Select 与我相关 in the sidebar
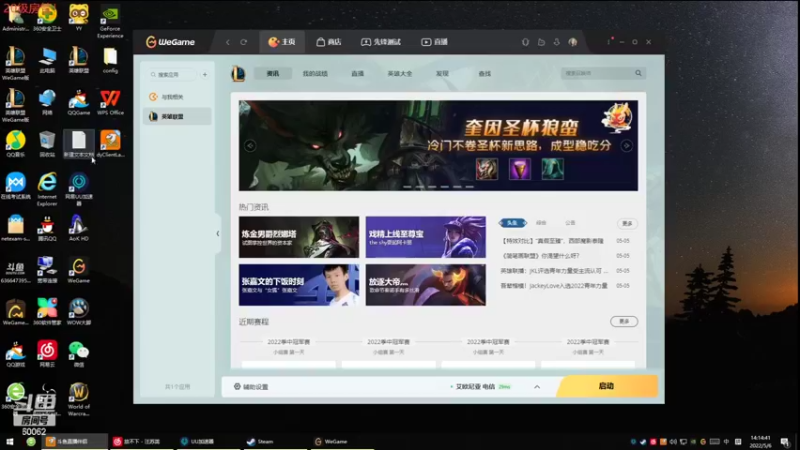 pyautogui.click(x=177, y=96)
